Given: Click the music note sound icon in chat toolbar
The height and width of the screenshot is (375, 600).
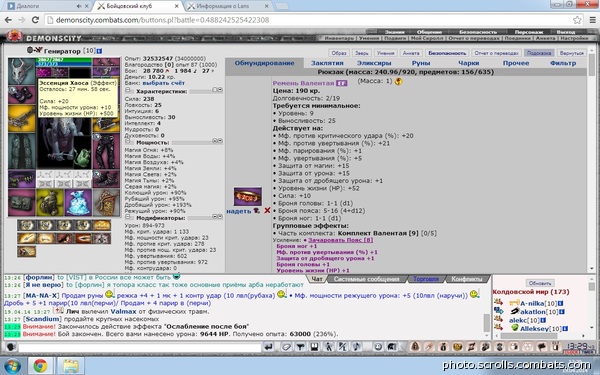Looking at the screenshot, I should coord(356,347).
